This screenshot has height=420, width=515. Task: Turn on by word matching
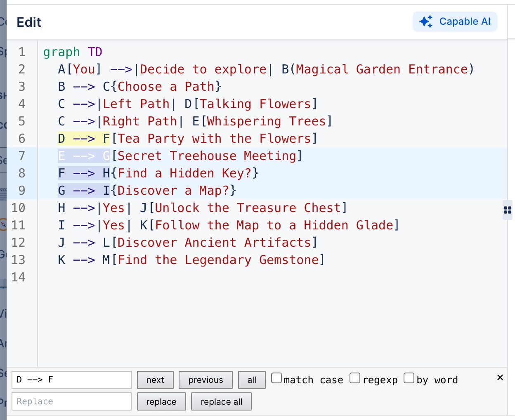[x=409, y=377]
